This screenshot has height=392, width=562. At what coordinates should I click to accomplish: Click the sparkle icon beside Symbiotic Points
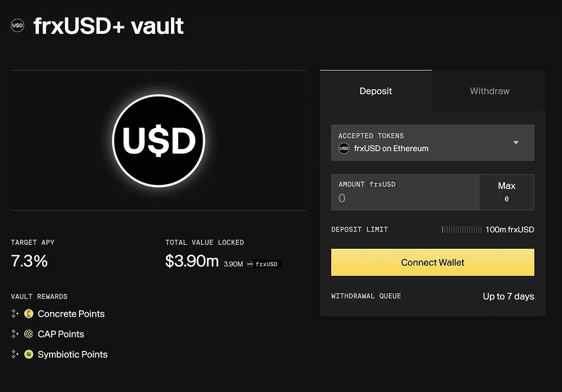pos(15,354)
